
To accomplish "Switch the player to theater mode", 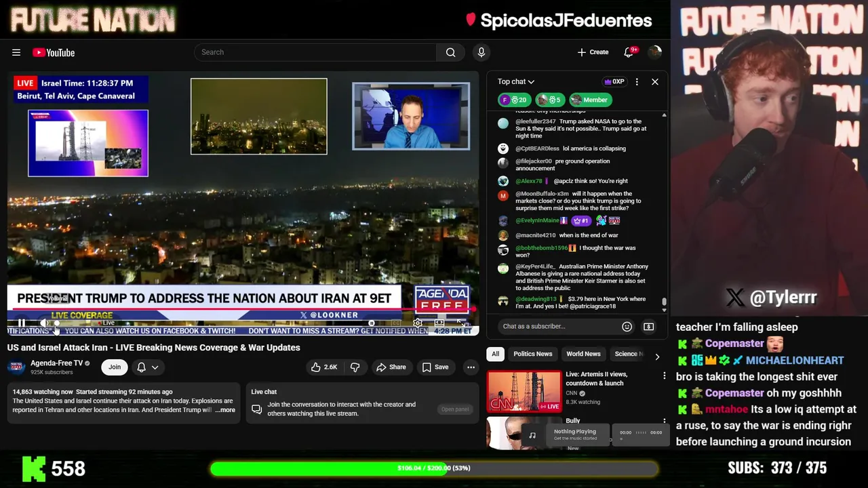I will [439, 323].
